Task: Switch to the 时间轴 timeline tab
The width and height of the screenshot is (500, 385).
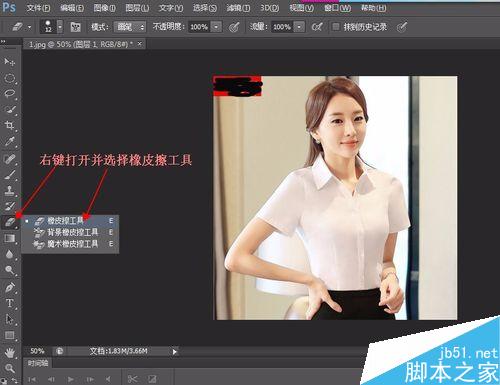Action: [38, 363]
